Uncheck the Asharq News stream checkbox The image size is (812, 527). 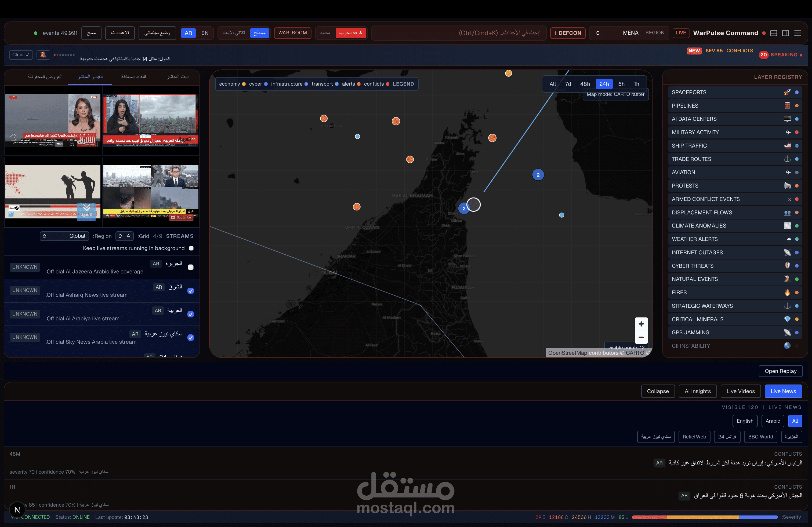191,291
